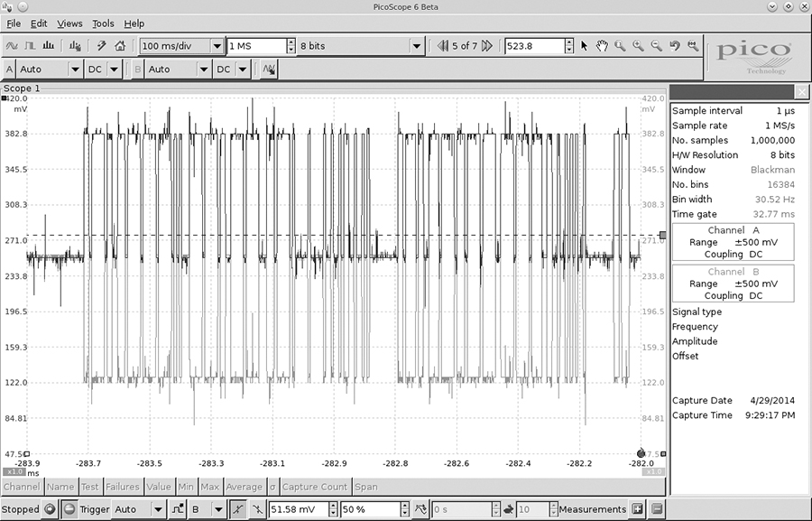The width and height of the screenshot is (812, 521).
Task: Switch to Scope mode icon
Action: click(13, 46)
